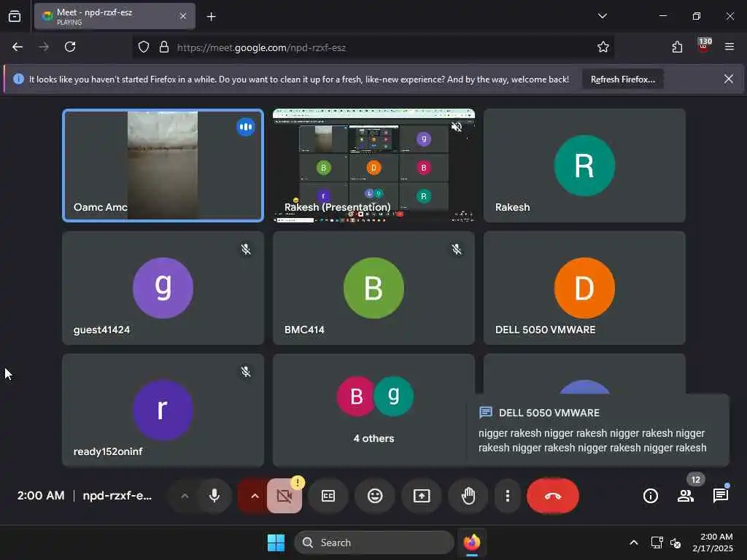Click the site security padlock icon
This screenshot has width=747, height=560.
[164, 47]
